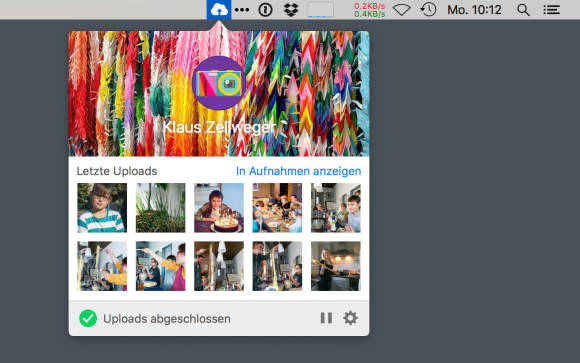Open the pink-dress arm-raised photo thumbnail

pyautogui.click(x=161, y=266)
